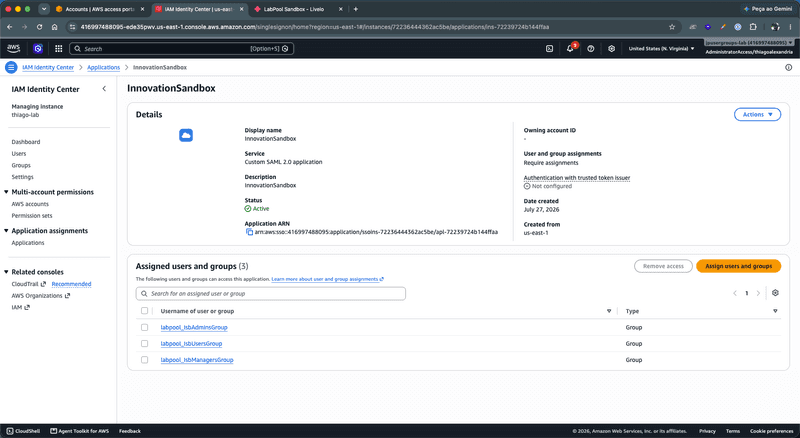Open Permission sets in the sidebar
The width and height of the screenshot is (800, 438).
(x=32, y=216)
